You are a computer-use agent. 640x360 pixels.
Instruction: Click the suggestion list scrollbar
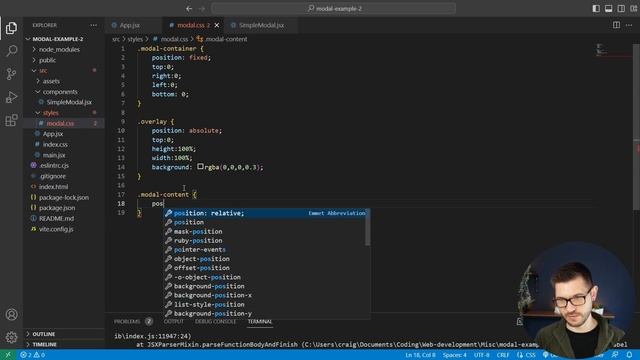(368, 227)
